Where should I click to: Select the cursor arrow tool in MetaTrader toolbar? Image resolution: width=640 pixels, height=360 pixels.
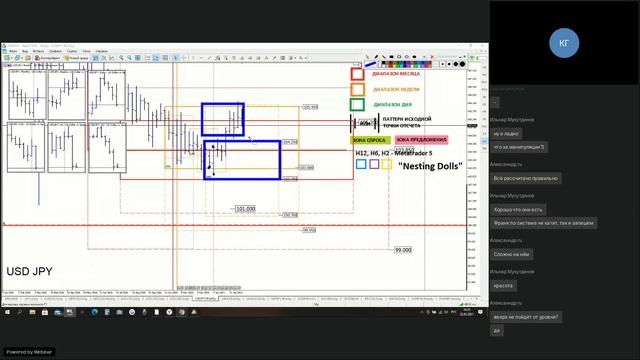(176, 58)
